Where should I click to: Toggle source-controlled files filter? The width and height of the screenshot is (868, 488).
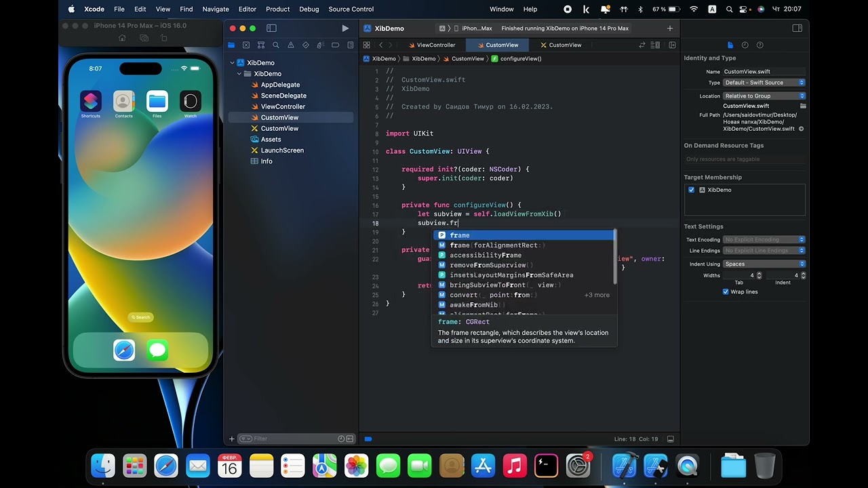pyautogui.click(x=351, y=439)
